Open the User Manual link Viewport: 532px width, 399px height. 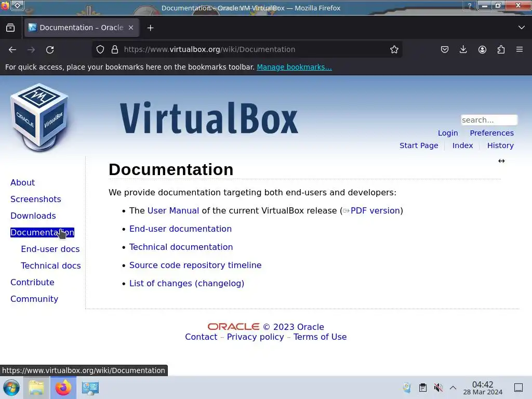[x=173, y=211]
